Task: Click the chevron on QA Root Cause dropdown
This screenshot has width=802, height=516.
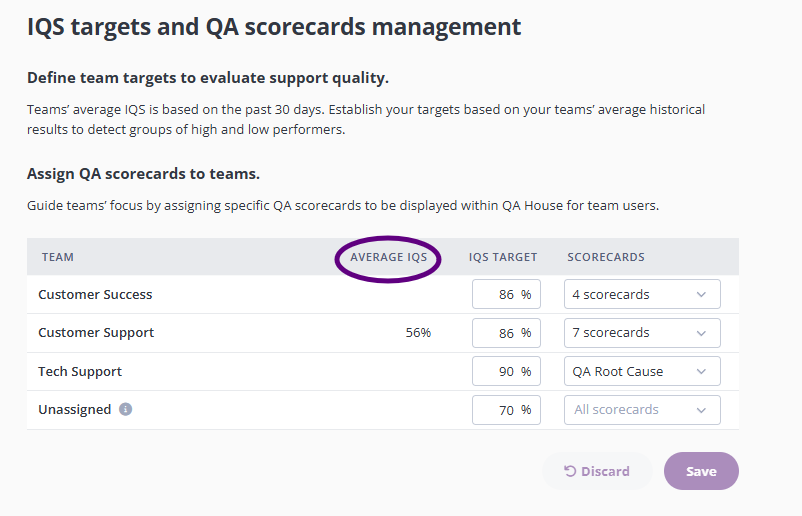Action: 701,371
